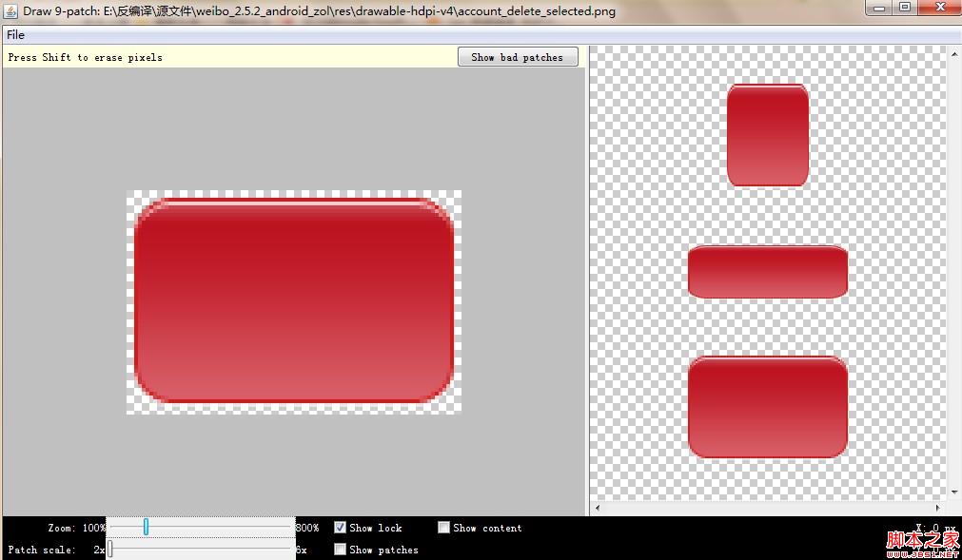
Task: Click the red button image in the editor
Action: click(x=293, y=300)
